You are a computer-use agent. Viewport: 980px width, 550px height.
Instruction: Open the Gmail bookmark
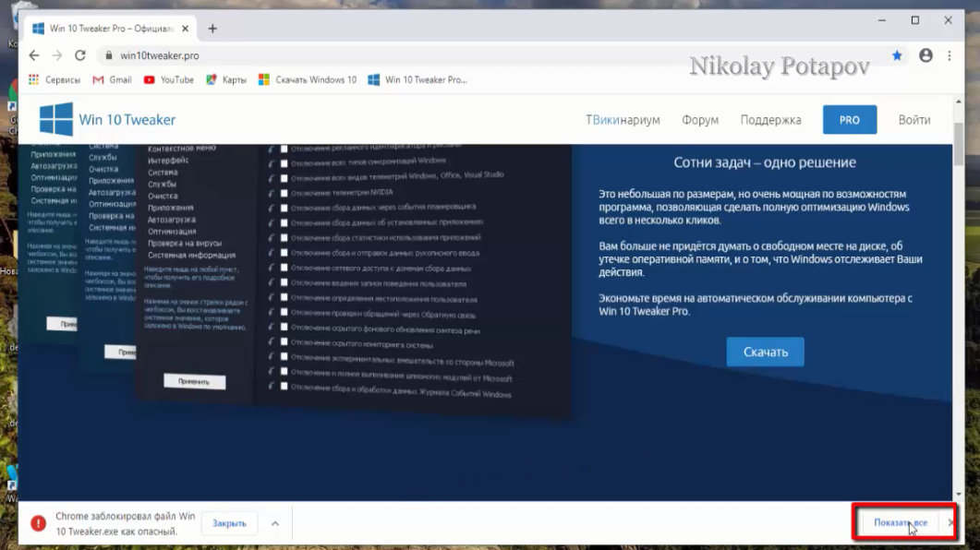coord(112,80)
